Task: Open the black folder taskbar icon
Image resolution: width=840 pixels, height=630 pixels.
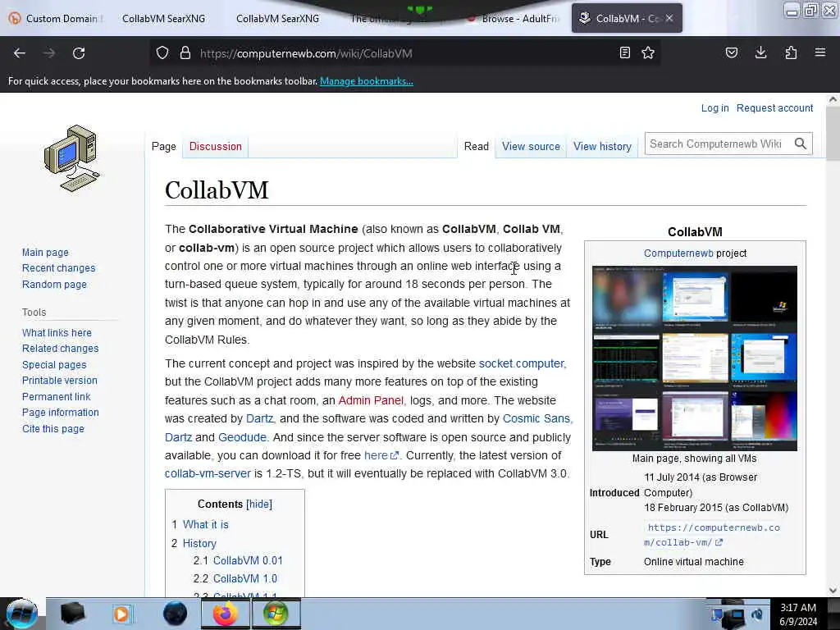Action: coord(72,614)
